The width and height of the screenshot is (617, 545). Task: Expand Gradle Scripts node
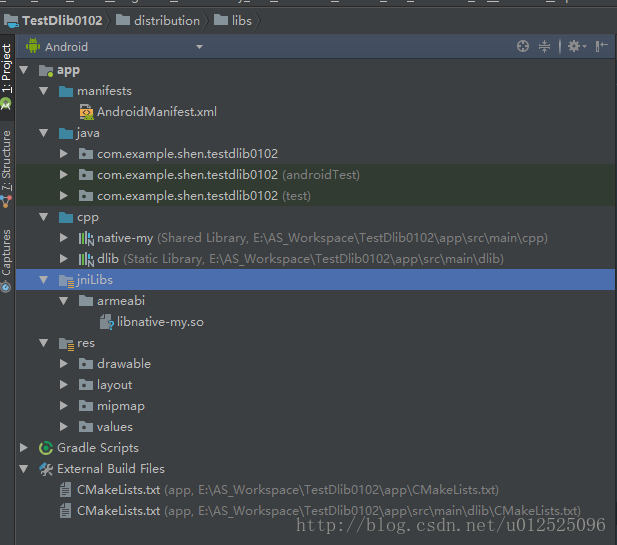click(x=24, y=447)
